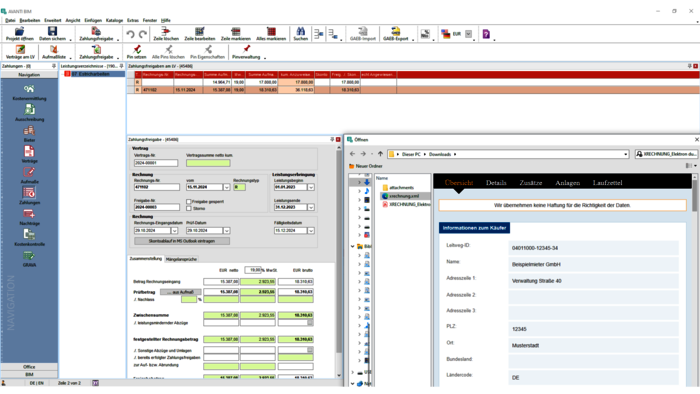
Task: Click Skontoablauf in MS Outlook eintragen button
Action: (x=182, y=241)
